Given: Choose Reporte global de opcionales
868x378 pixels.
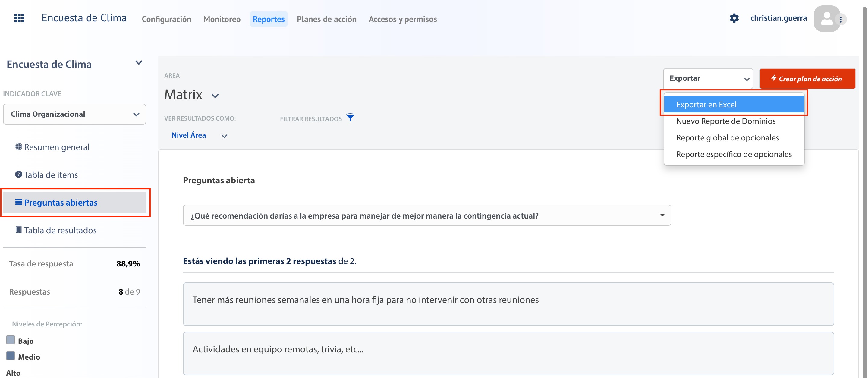Looking at the screenshot, I should point(734,137).
